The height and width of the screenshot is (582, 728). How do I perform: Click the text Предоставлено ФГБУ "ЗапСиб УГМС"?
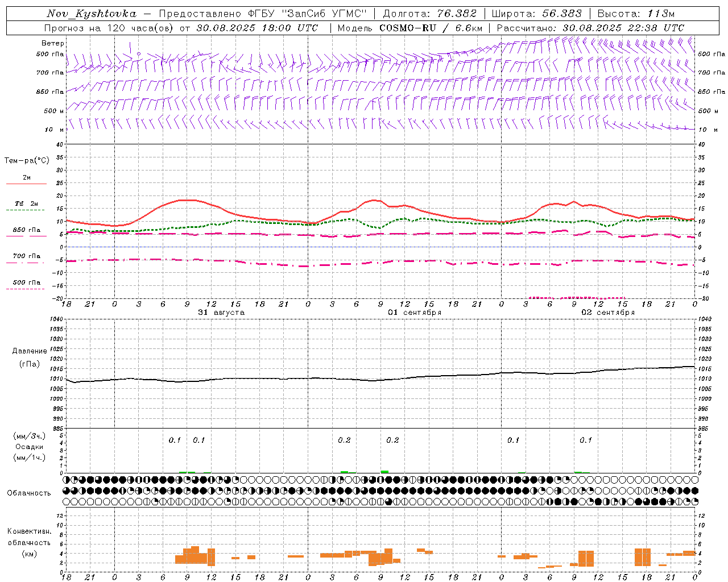263,14
